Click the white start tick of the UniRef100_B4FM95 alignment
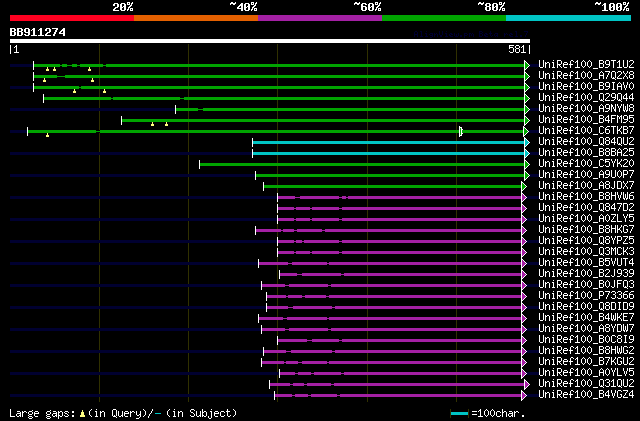 [x=122, y=120]
